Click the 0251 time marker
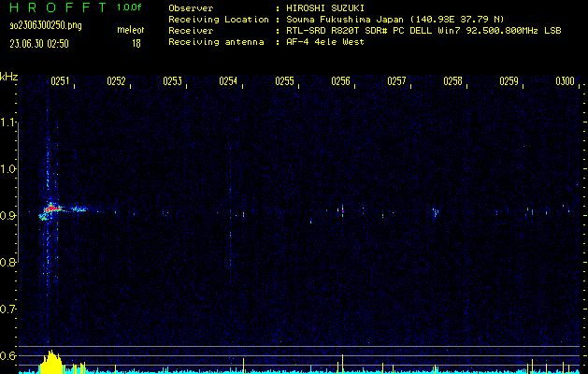Image resolution: width=588 pixels, height=374 pixels. click(x=60, y=81)
